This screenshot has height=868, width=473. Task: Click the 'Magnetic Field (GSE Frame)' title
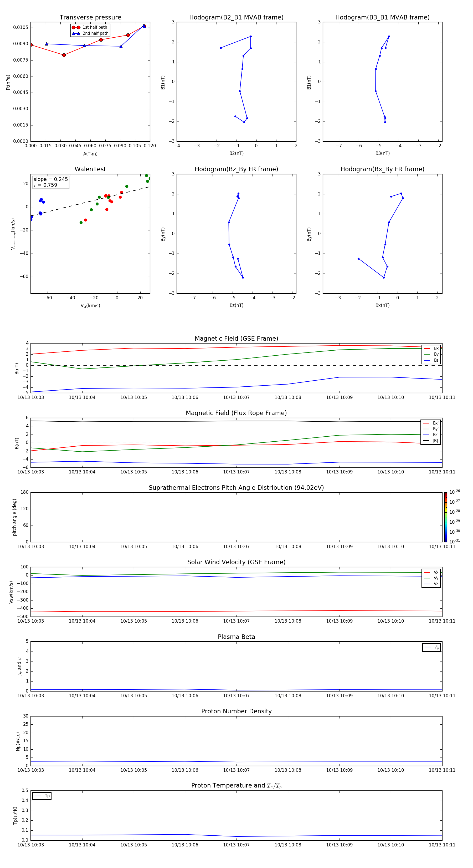click(236, 339)
